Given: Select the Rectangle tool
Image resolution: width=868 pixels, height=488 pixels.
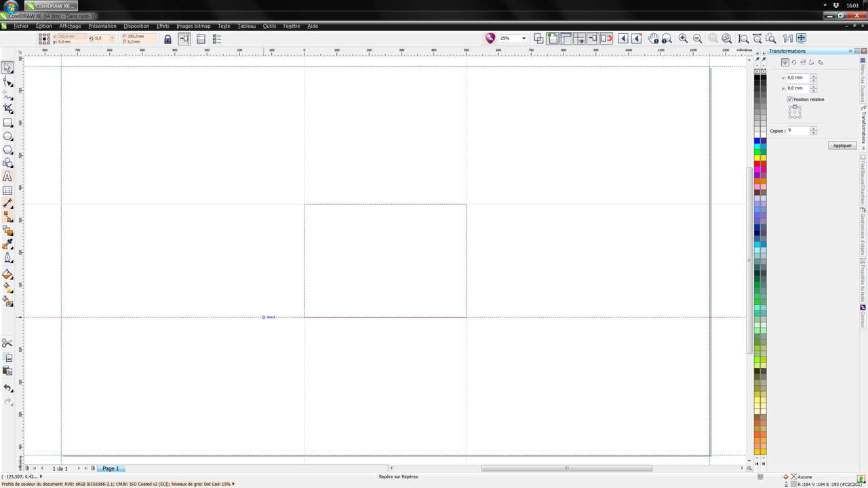Looking at the screenshot, I should tap(7, 123).
